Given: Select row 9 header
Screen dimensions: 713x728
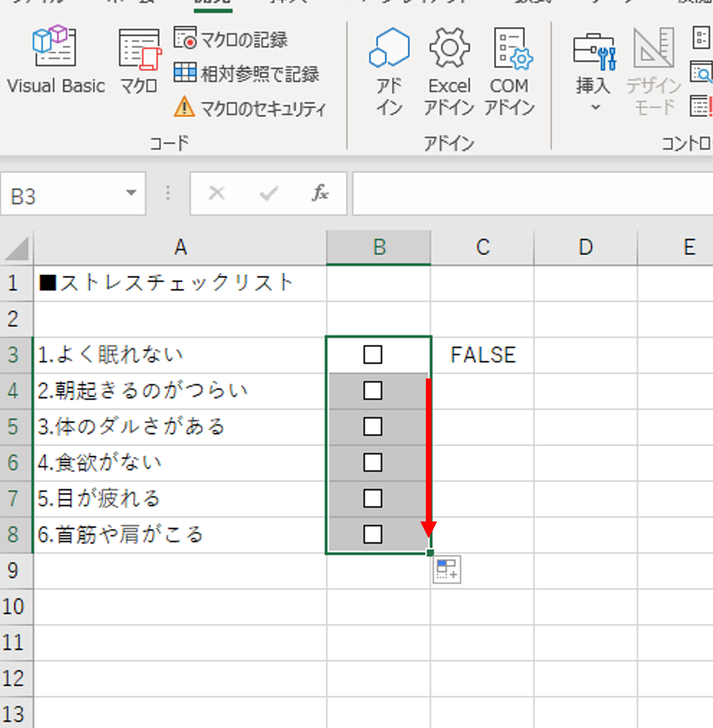Looking at the screenshot, I should point(14,571).
